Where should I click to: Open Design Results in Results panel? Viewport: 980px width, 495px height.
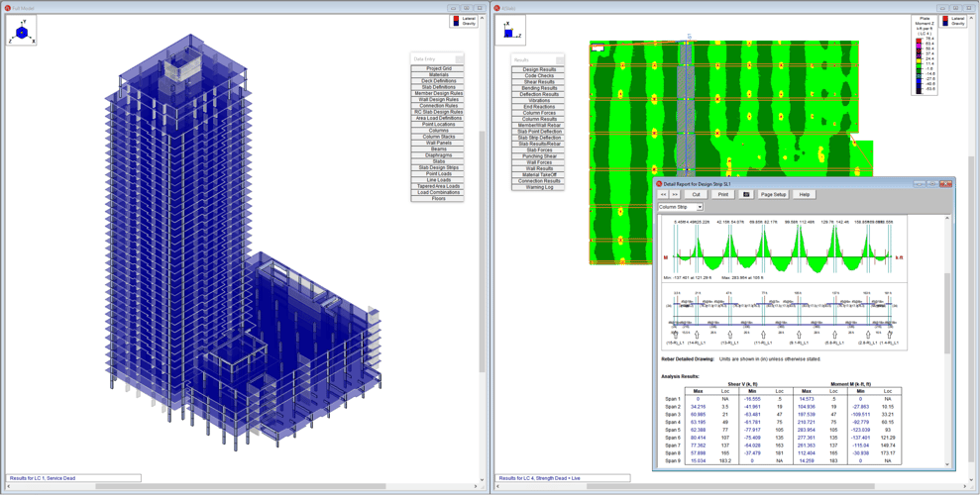(x=539, y=69)
